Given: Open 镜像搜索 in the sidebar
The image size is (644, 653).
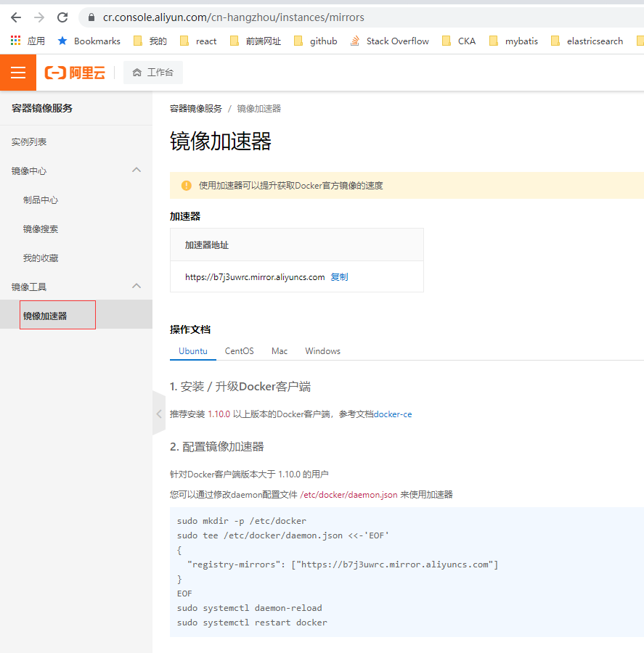Looking at the screenshot, I should tap(41, 229).
